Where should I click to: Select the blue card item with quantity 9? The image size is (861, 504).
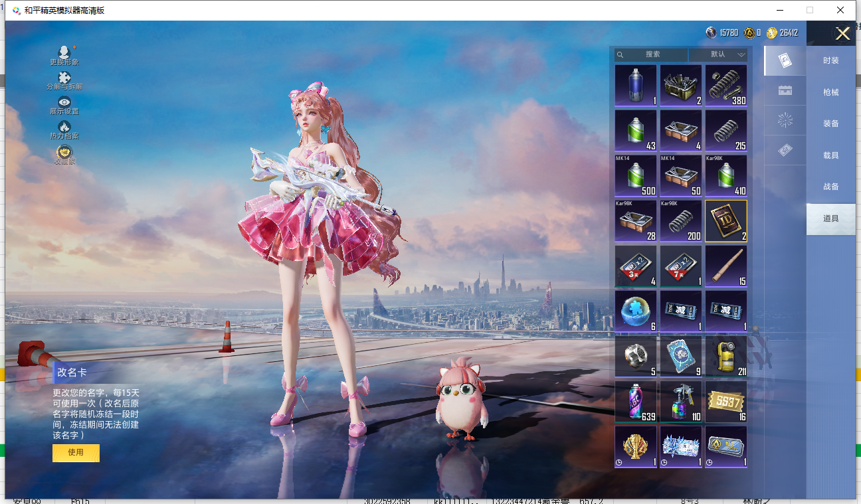tap(681, 357)
